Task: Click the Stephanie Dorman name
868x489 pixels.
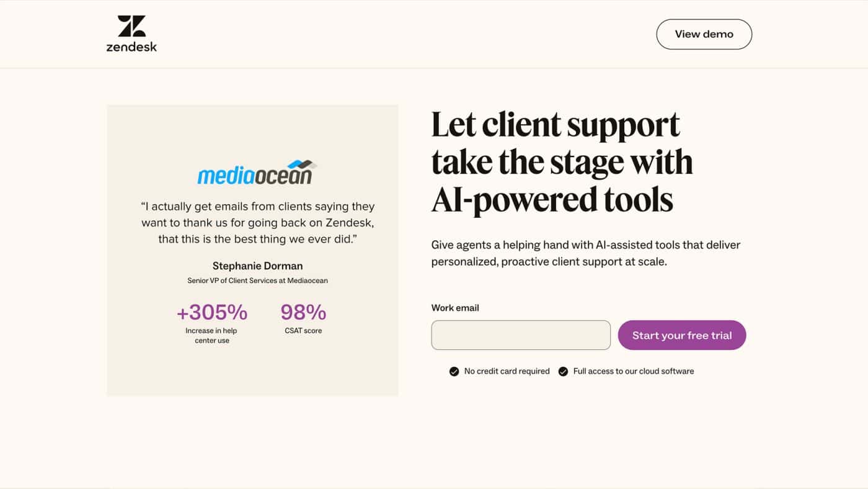Action: pyautogui.click(x=257, y=266)
